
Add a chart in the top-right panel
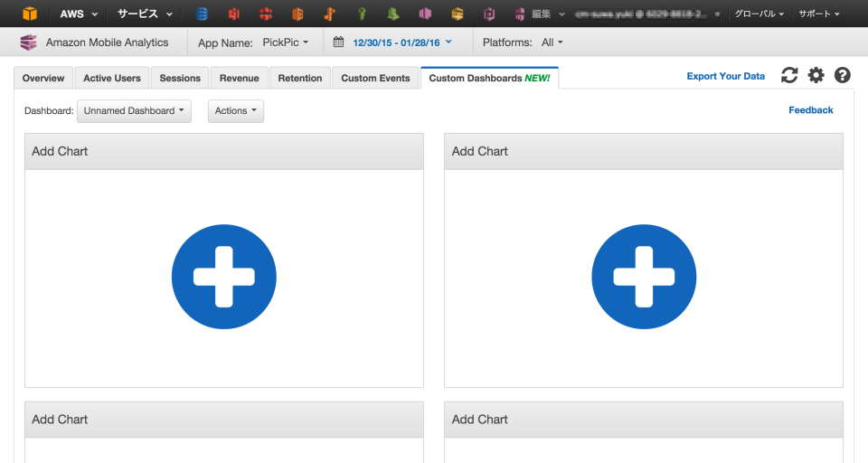[x=644, y=277]
